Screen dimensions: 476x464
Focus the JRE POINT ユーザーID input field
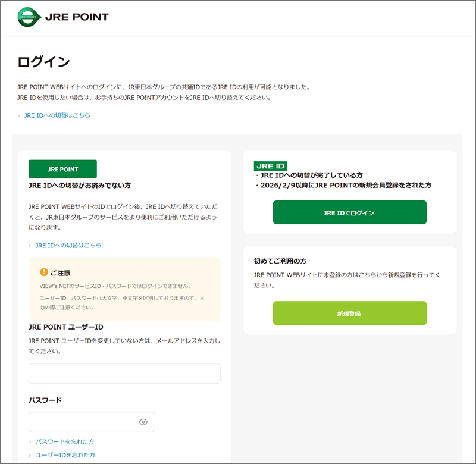pyautogui.click(x=124, y=374)
